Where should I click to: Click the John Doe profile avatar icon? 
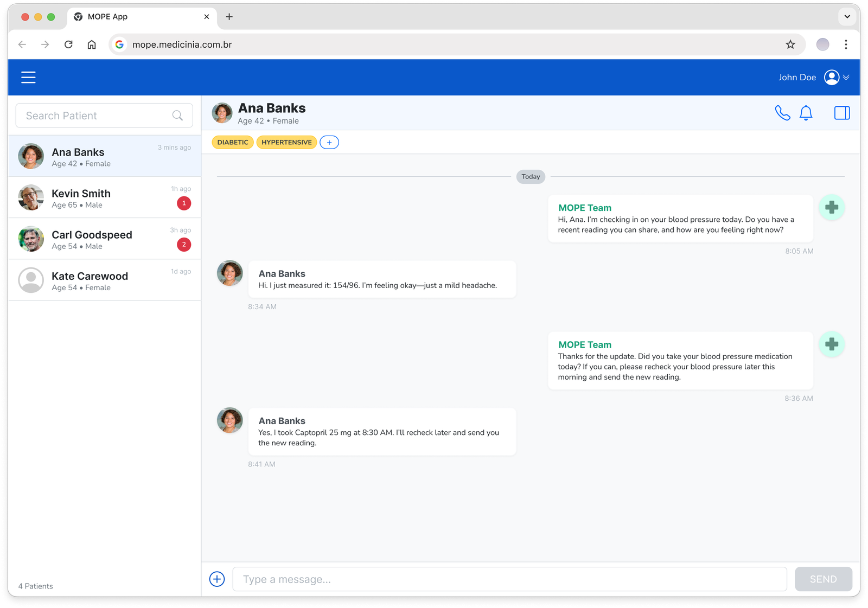831,78
